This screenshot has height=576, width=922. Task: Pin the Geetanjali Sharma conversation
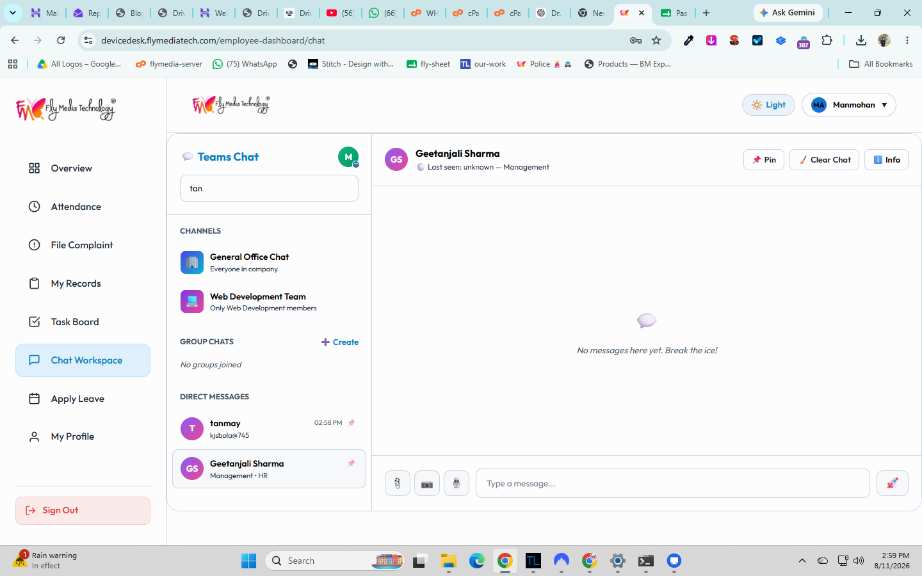point(764,160)
